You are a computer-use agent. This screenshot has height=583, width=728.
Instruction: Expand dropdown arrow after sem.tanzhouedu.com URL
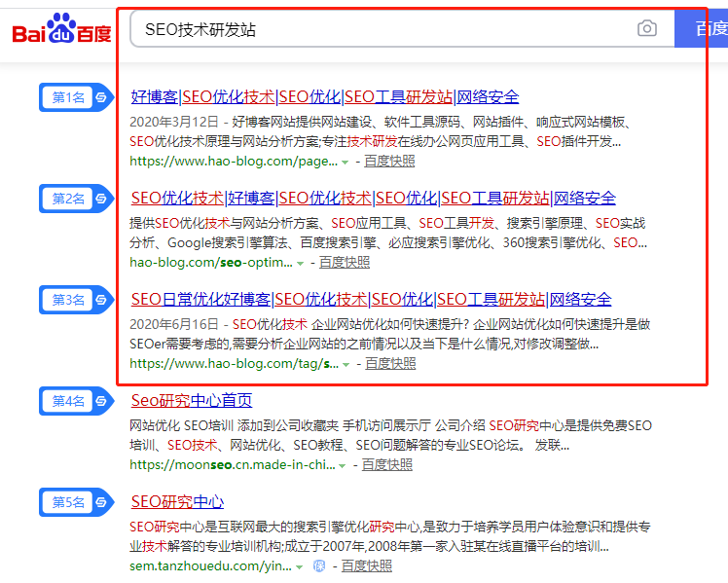click(x=300, y=567)
